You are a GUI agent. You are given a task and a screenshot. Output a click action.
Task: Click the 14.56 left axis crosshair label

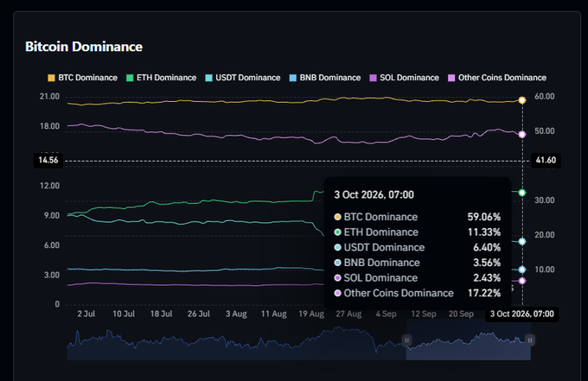pos(48,161)
